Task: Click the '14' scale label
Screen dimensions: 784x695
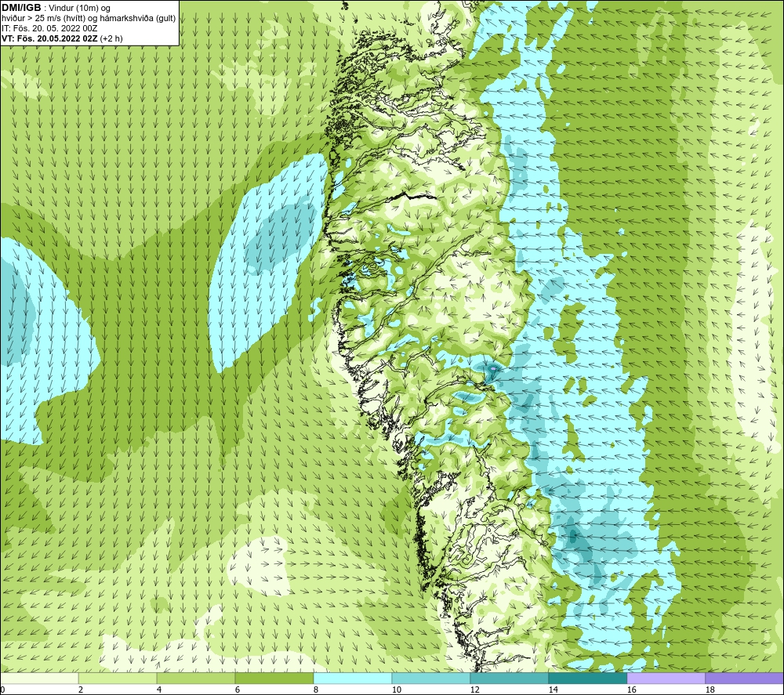Action: (x=553, y=690)
